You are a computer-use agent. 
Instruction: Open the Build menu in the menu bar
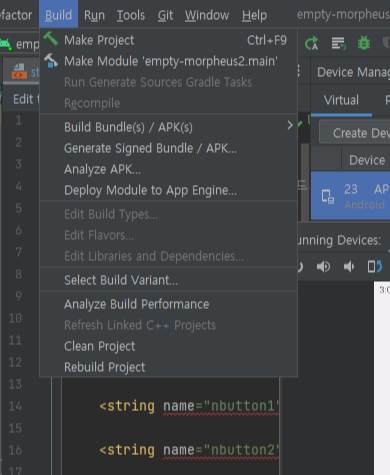click(58, 14)
